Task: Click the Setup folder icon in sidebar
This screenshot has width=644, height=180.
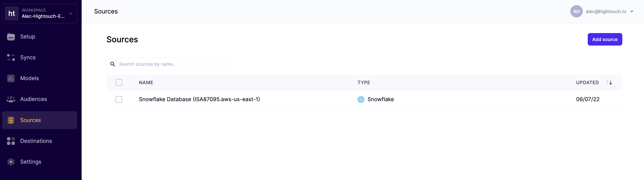Action: point(11,37)
